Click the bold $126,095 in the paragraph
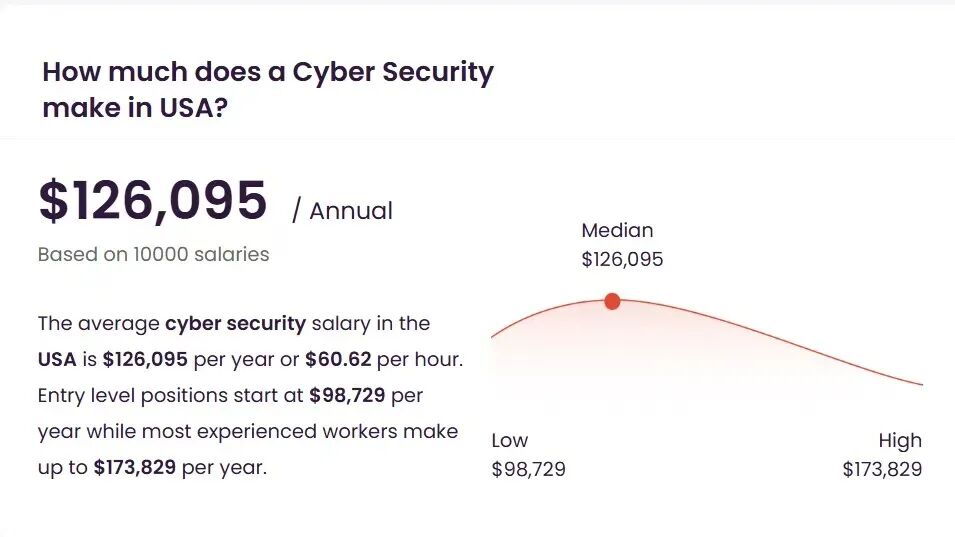 145,359
